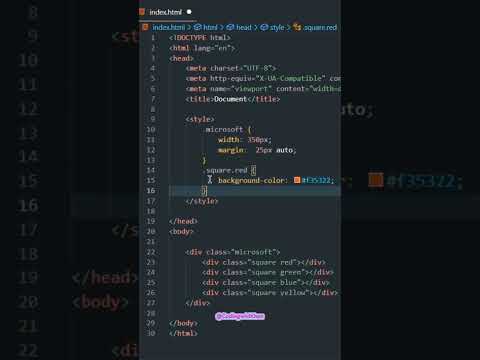
Task: Click the html lang="en" tag
Action: pos(202,48)
